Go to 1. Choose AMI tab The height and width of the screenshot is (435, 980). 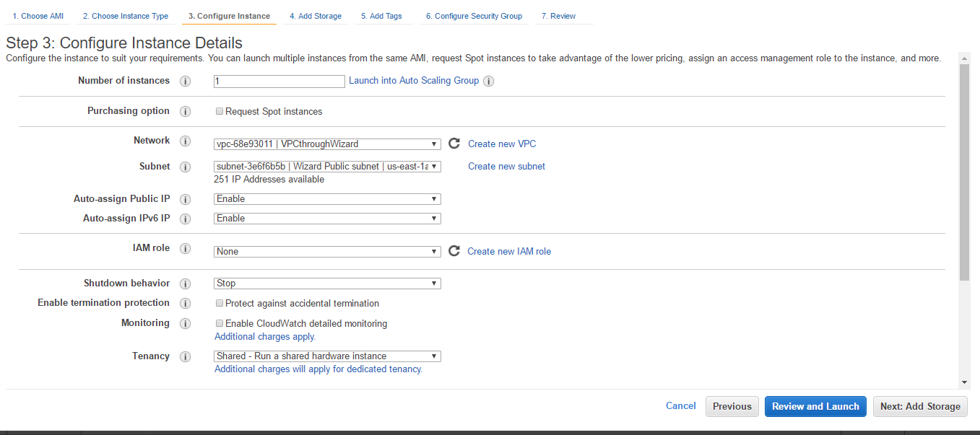point(38,16)
